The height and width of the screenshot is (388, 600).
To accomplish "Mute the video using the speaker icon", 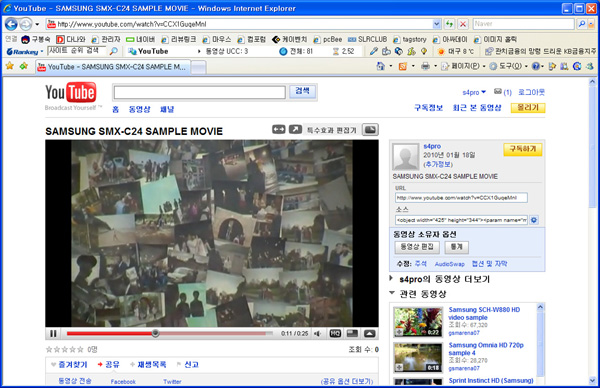I will tap(317, 334).
